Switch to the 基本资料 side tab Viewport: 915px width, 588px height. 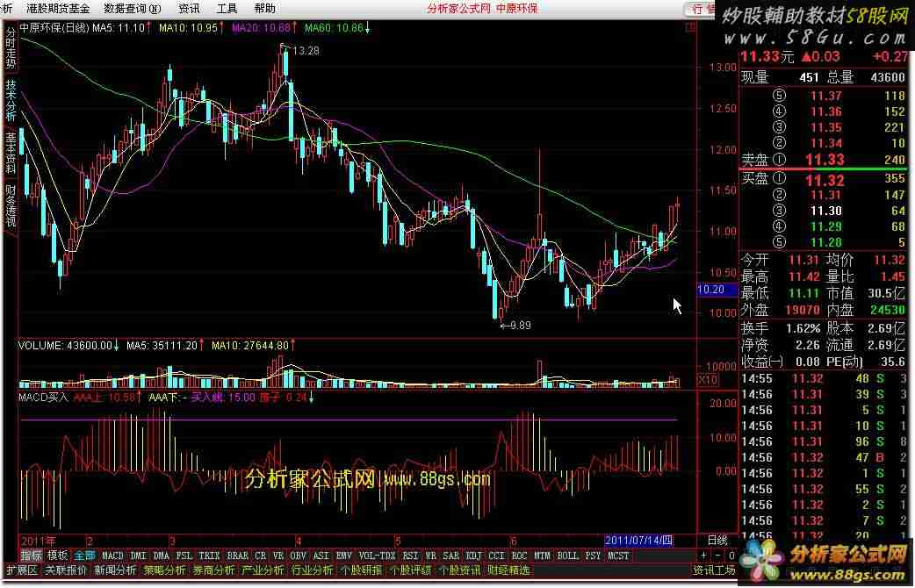click(x=11, y=153)
